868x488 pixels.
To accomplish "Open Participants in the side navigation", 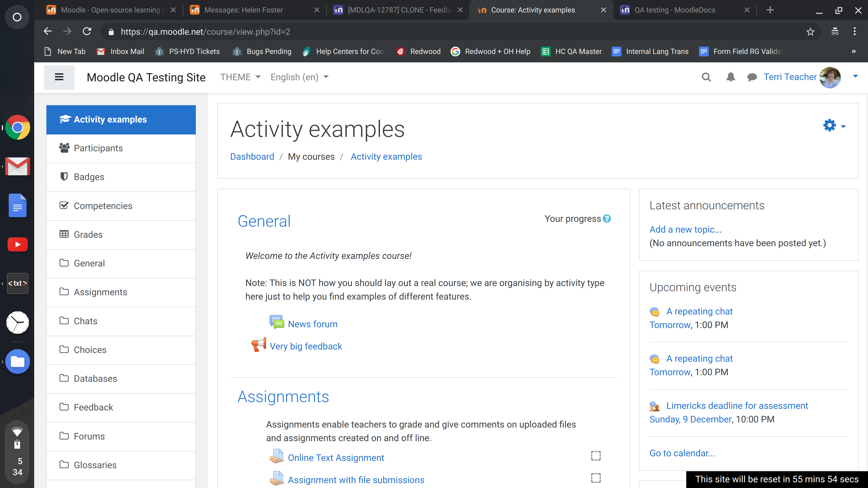I will coord(121,149).
